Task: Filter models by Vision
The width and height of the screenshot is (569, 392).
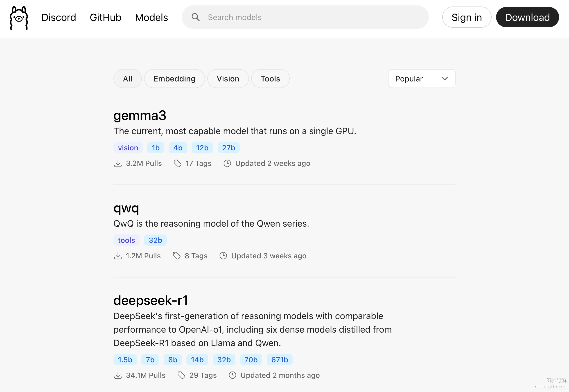Action: (228, 79)
